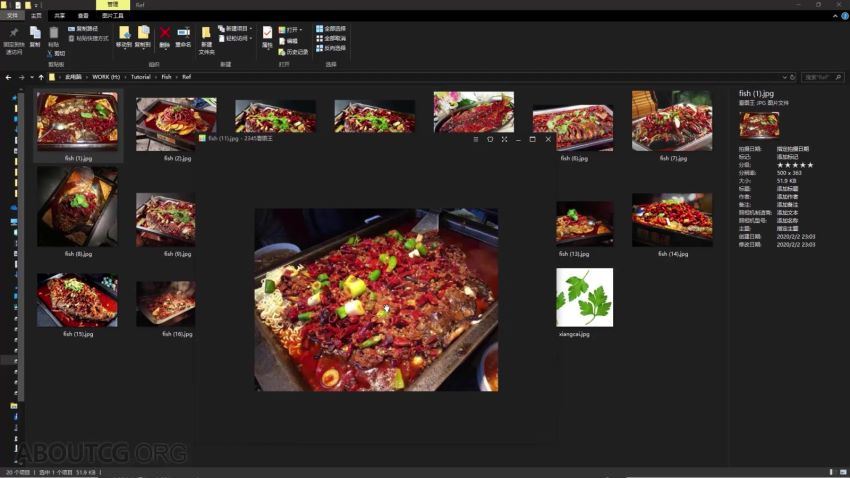Click the Paste clipboard icon

(54, 33)
